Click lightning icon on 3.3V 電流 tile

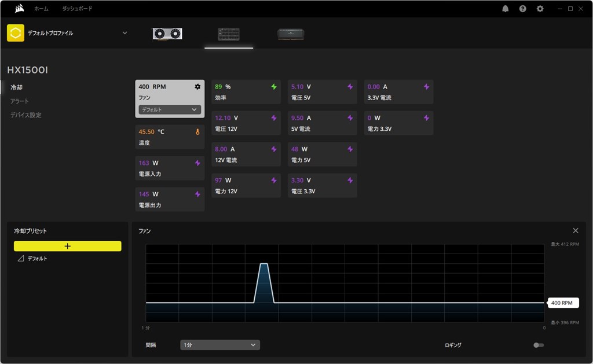(426, 87)
